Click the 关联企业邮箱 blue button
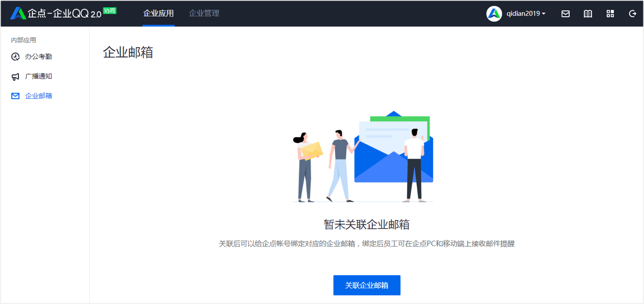The width and height of the screenshot is (644, 304). coord(367,285)
